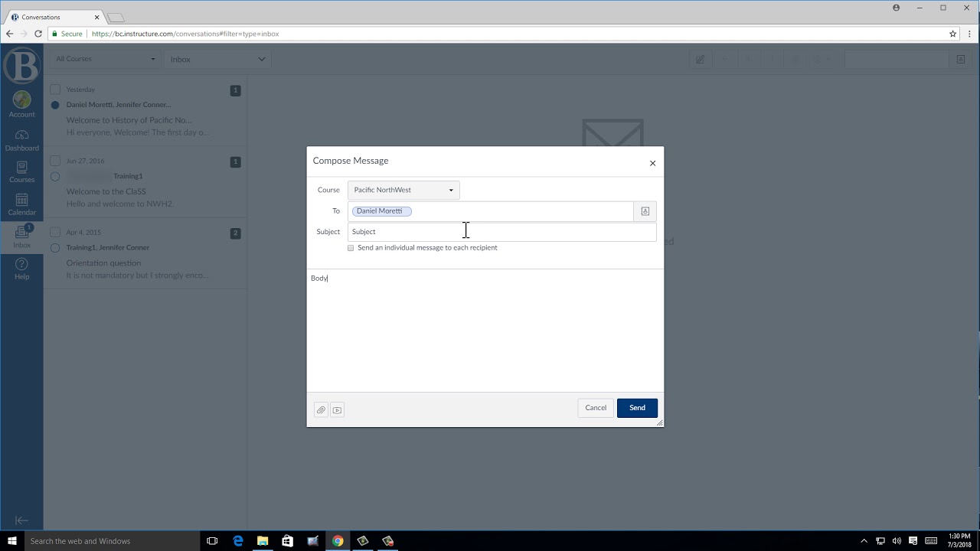Show hidden system tray icons
The width and height of the screenshot is (980, 551).
pos(864,541)
